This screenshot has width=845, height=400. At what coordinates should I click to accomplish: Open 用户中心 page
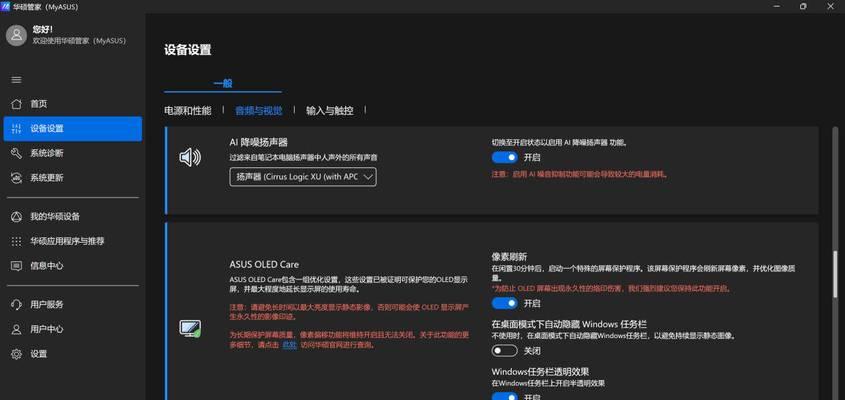(73, 329)
